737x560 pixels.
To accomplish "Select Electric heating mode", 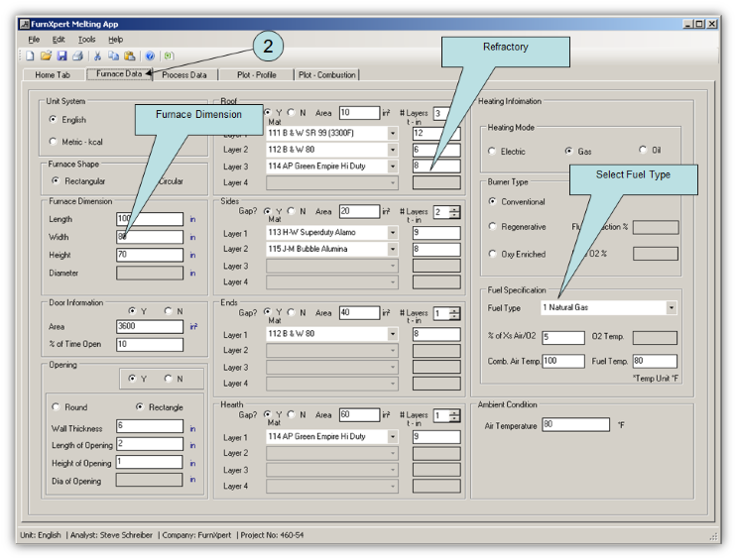I will click(492, 151).
